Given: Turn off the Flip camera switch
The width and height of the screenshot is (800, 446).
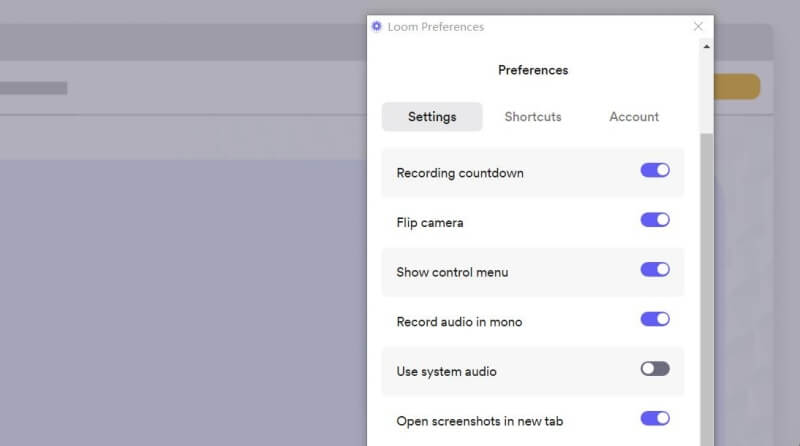Looking at the screenshot, I should pyautogui.click(x=655, y=220).
